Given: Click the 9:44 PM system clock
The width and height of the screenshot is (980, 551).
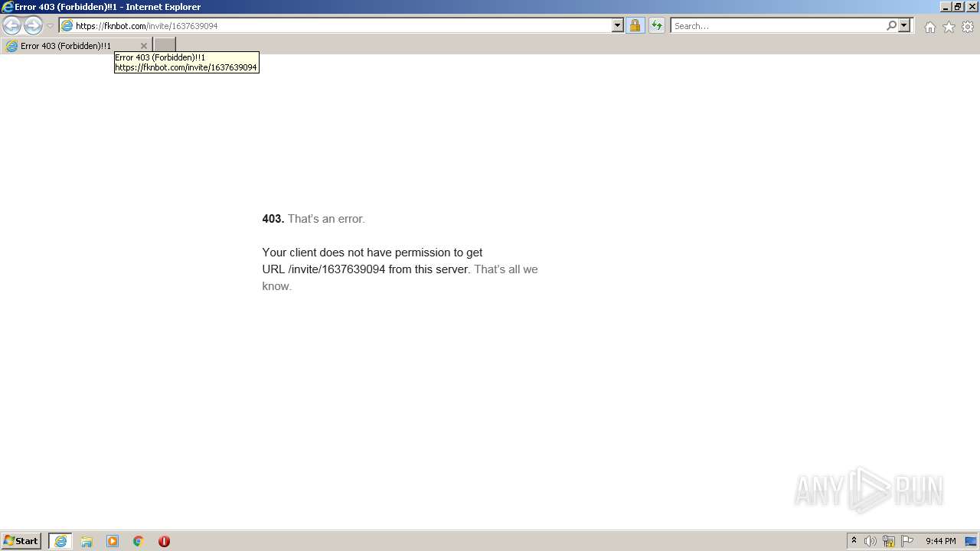Looking at the screenshot, I should click(x=940, y=541).
